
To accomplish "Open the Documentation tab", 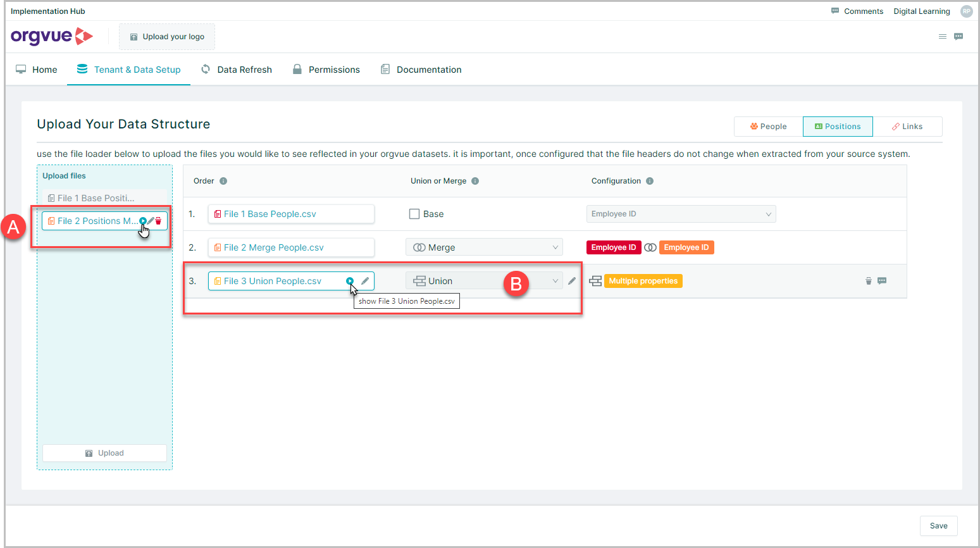I will click(421, 70).
